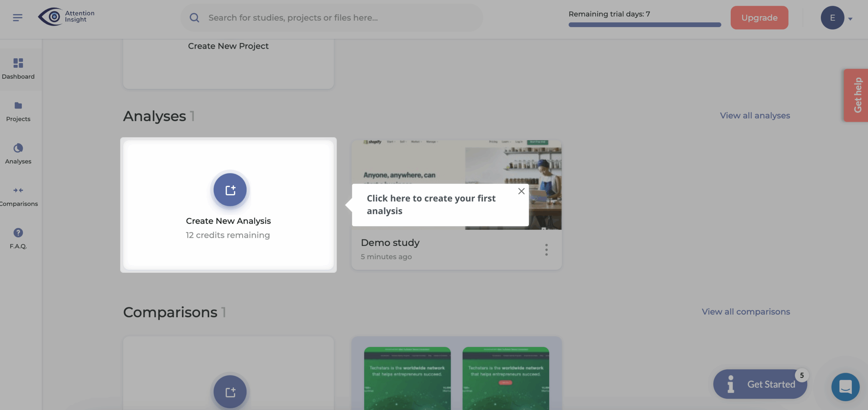Screen dimensions: 868x410
Task: Open Demo study three-dot options menu
Action: (x=546, y=250)
